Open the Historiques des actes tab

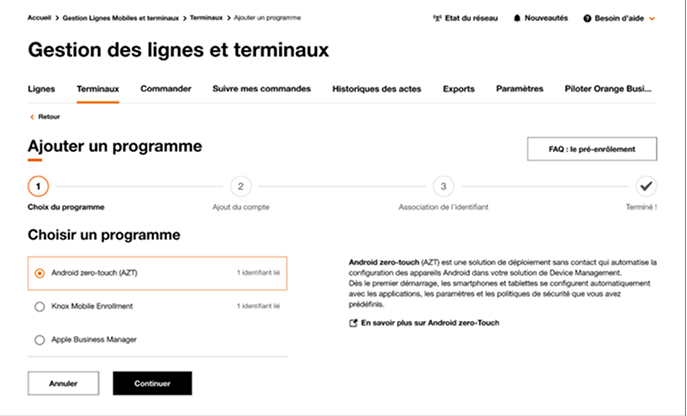pos(376,88)
